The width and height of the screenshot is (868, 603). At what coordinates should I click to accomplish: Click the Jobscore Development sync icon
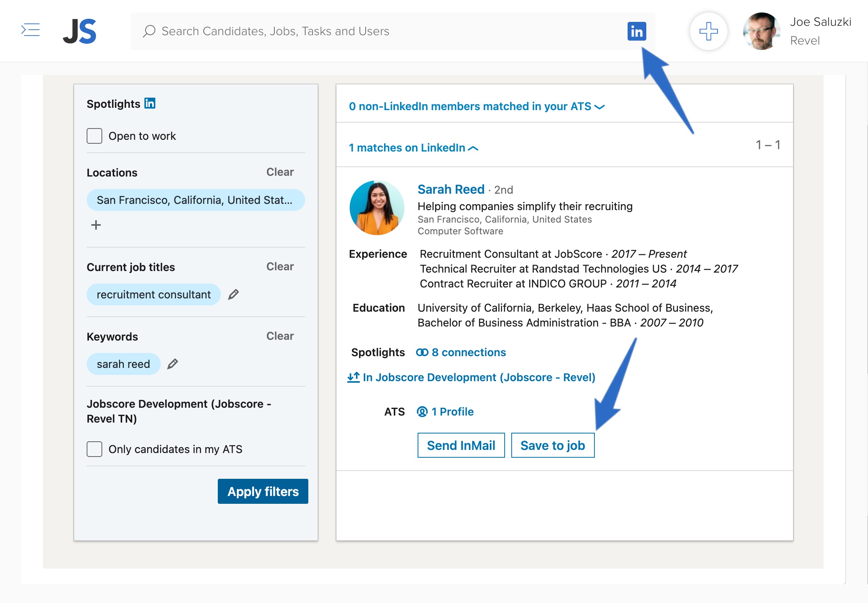click(x=354, y=377)
